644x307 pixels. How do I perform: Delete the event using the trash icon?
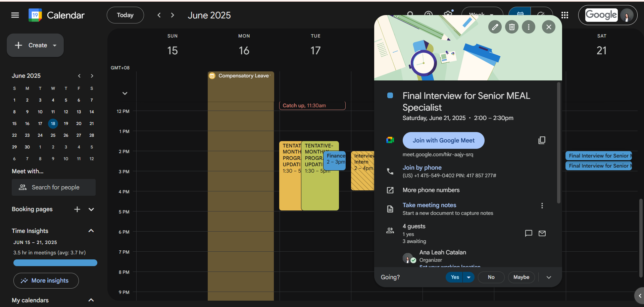(x=512, y=27)
